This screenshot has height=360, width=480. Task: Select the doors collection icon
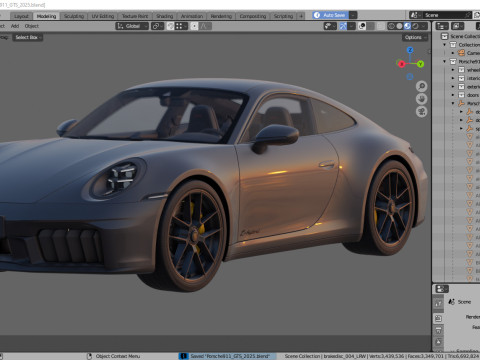[x=461, y=95]
